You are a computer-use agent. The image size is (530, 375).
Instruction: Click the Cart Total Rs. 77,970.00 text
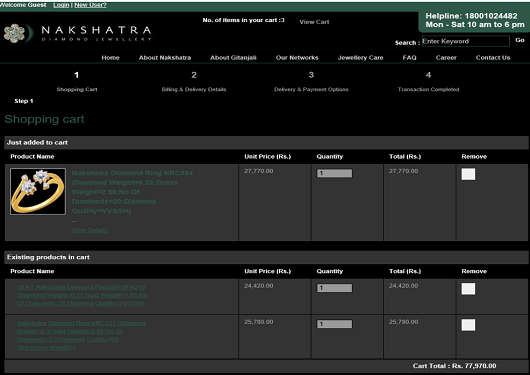[454, 366]
